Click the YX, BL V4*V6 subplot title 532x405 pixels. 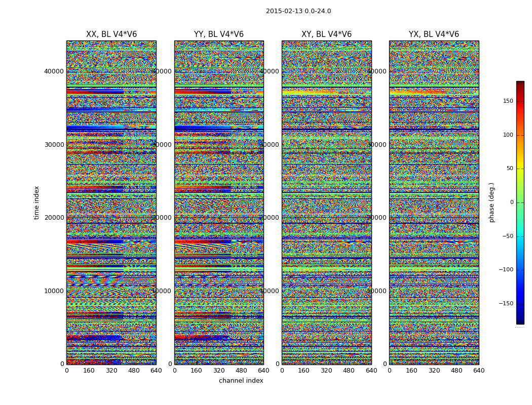[434, 34]
